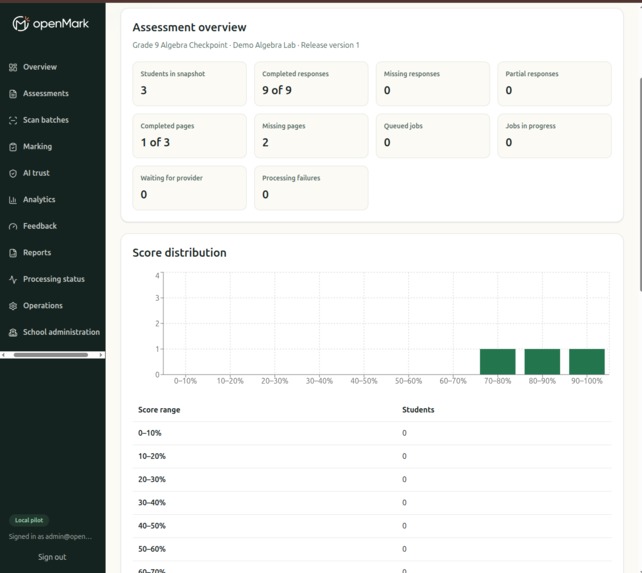Image resolution: width=642 pixels, height=573 pixels.
Task: Click the Students column header
Action: click(418, 410)
